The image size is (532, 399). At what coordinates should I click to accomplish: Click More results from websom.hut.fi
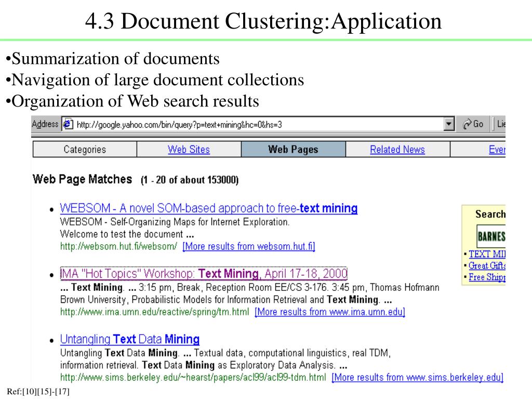tap(249, 246)
